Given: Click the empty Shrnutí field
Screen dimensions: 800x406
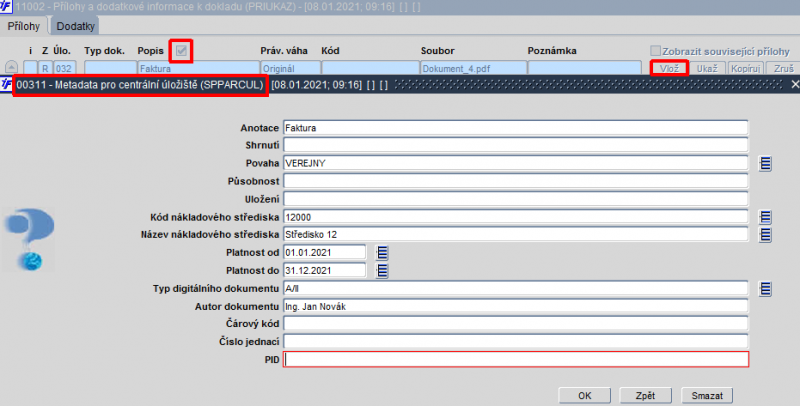Looking at the screenshot, I should tap(516, 145).
